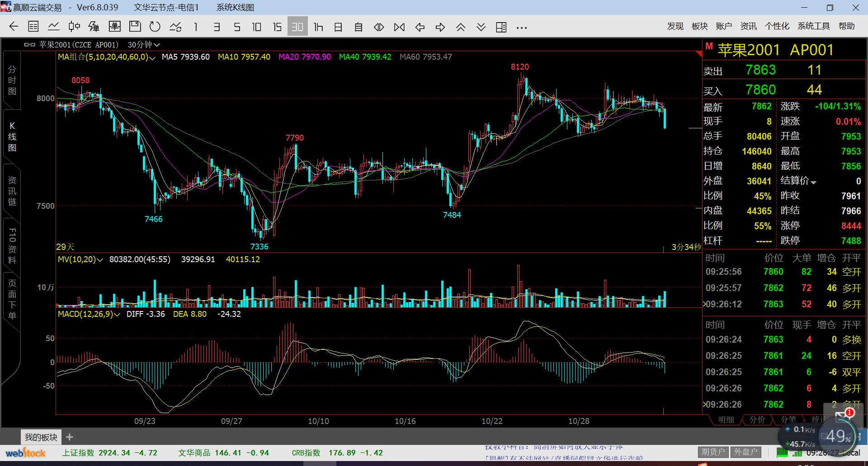
Task: Open the MACD(12,26,9) parameter dropdown
Action: click(117, 315)
